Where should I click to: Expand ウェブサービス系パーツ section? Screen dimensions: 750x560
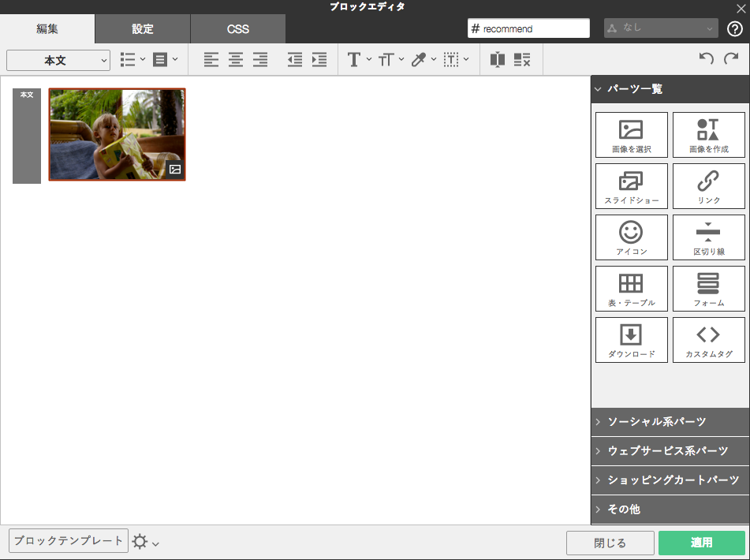670,451
